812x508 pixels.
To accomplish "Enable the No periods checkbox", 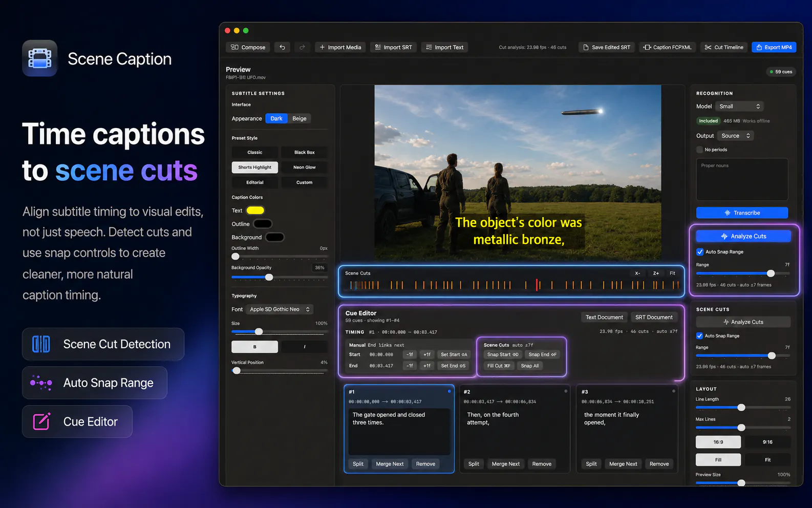I will click(x=699, y=150).
